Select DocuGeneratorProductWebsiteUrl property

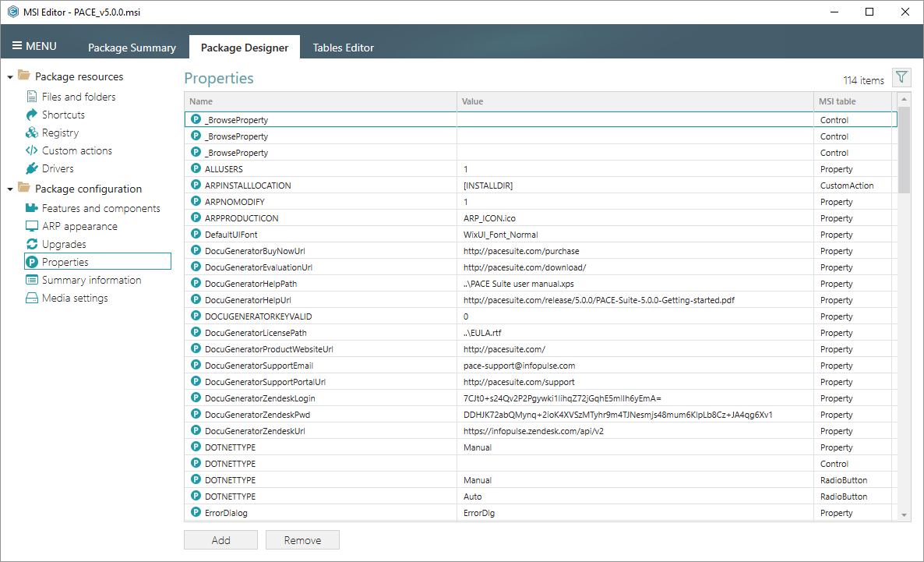[269, 349]
